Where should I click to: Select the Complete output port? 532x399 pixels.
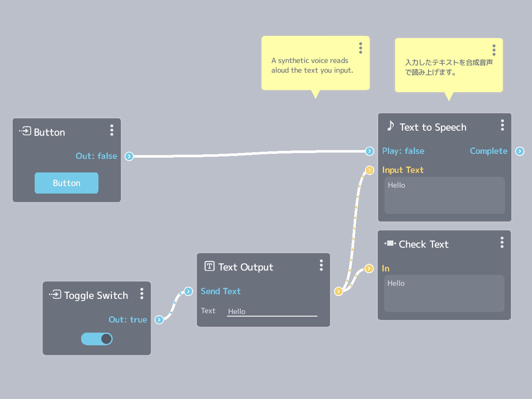(520, 151)
